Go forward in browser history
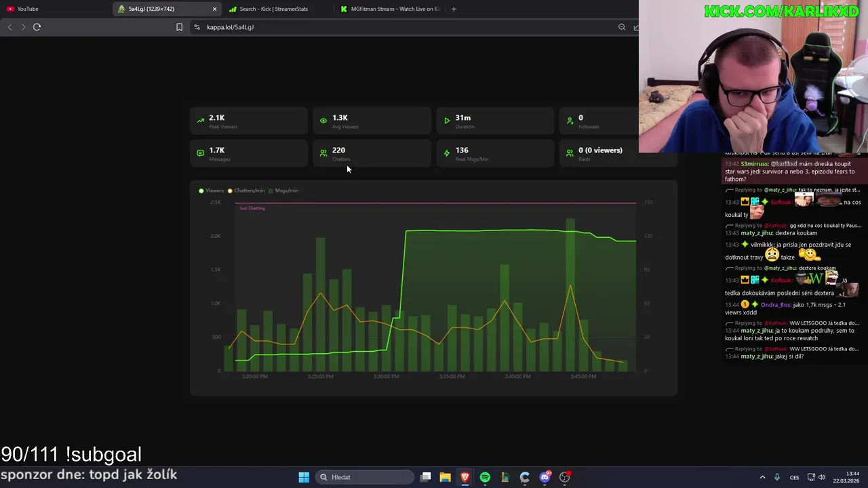 click(23, 27)
